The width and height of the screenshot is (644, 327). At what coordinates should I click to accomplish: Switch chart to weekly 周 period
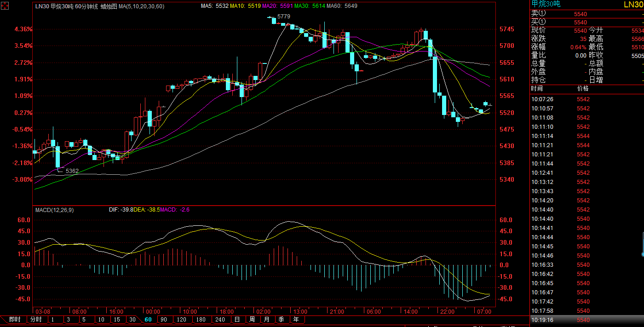coord(252,319)
